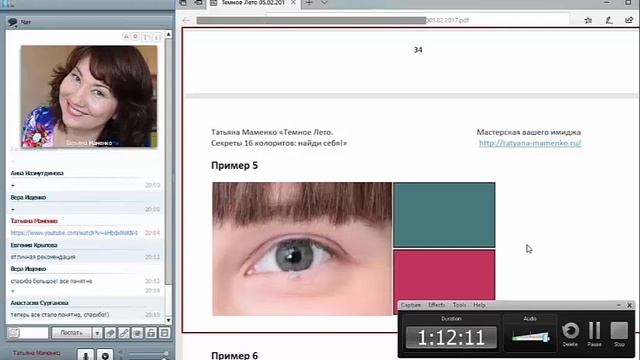Viewport: 640px width, 360px height.
Task: Close the recorder window
Action: click(x=629, y=305)
